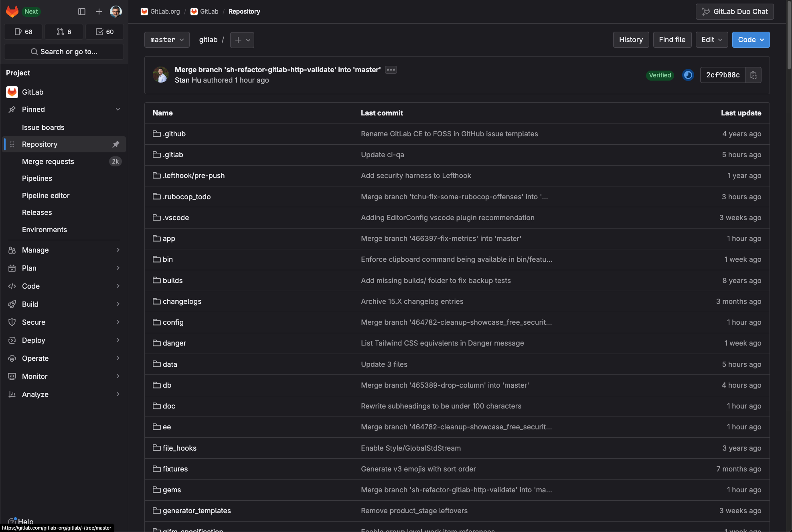Unpin Repository using the pin icon
Image resolution: width=792 pixels, height=532 pixels.
(116, 144)
